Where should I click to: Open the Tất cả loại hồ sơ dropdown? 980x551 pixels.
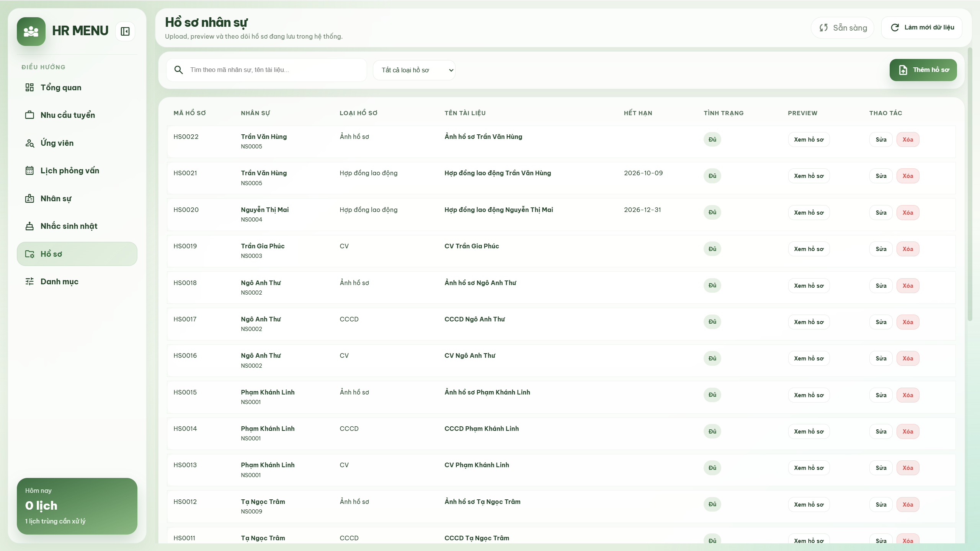(x=414, y=70)
